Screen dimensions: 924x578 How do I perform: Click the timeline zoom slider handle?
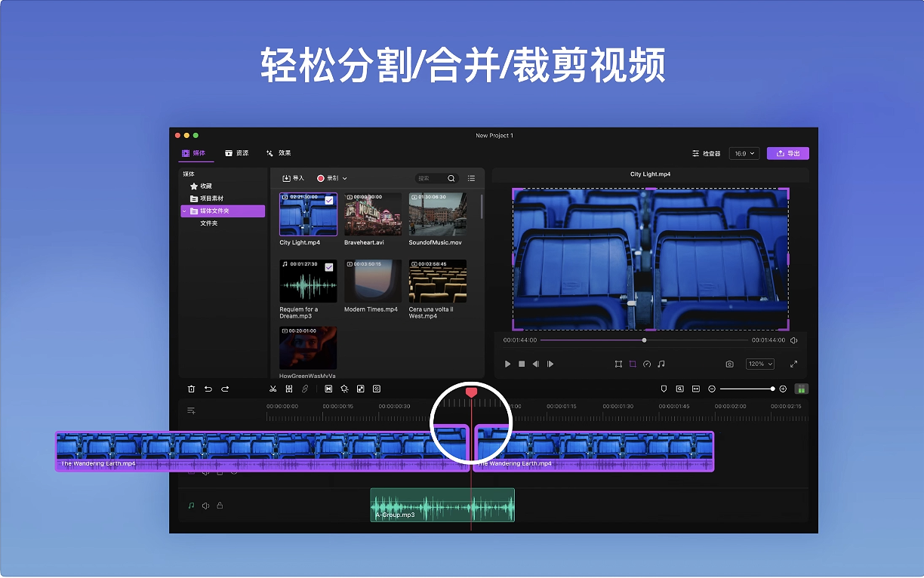tap(772, 389)
